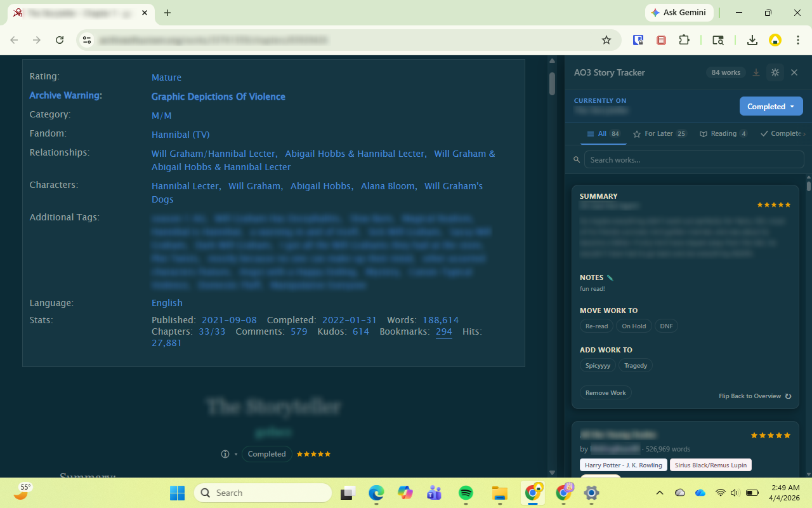Click the Search works input field
The height and width of the screenshot is (508, 812).
(694, 159)
